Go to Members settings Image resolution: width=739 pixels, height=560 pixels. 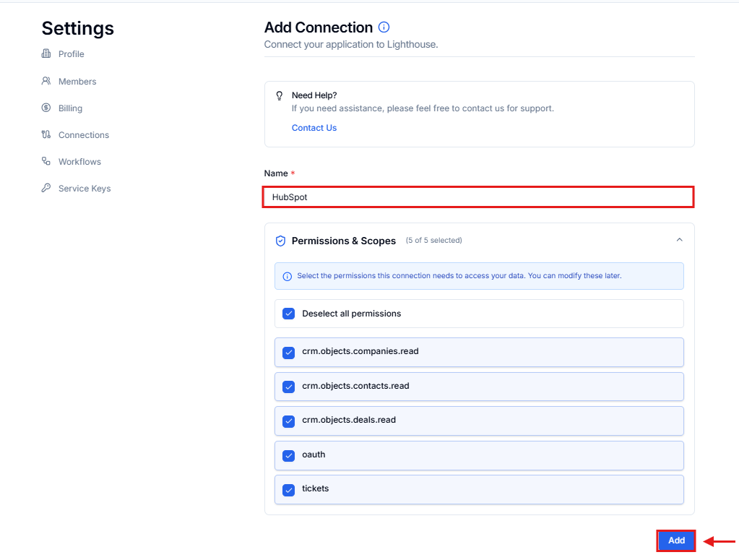(x=77, y=82)
